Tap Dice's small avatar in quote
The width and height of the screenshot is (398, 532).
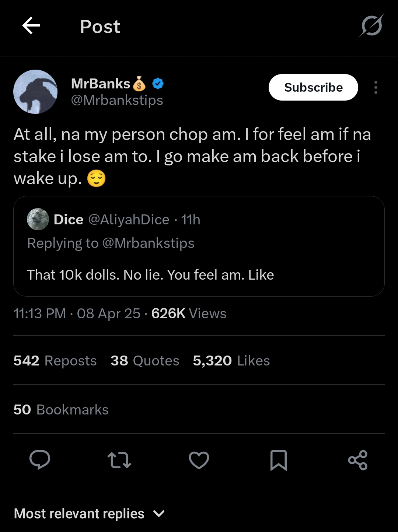click(x=38, y=219)
